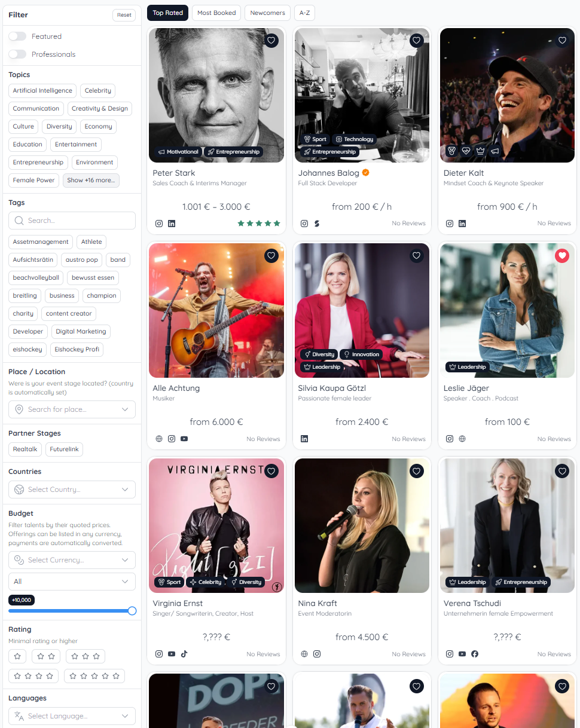Image resolution: width=580 pixels, height=728 pixels.
Task: Open Verena Tschudi's Facebook icon
Action: point(475,654)
